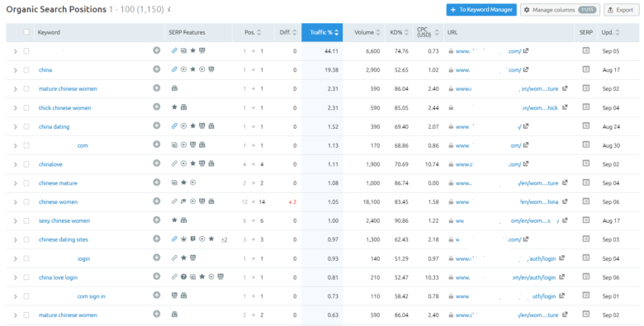Check the box for 'chinese women' row
The height and width of the screenshot is (326, 644).
click(26, 202)
